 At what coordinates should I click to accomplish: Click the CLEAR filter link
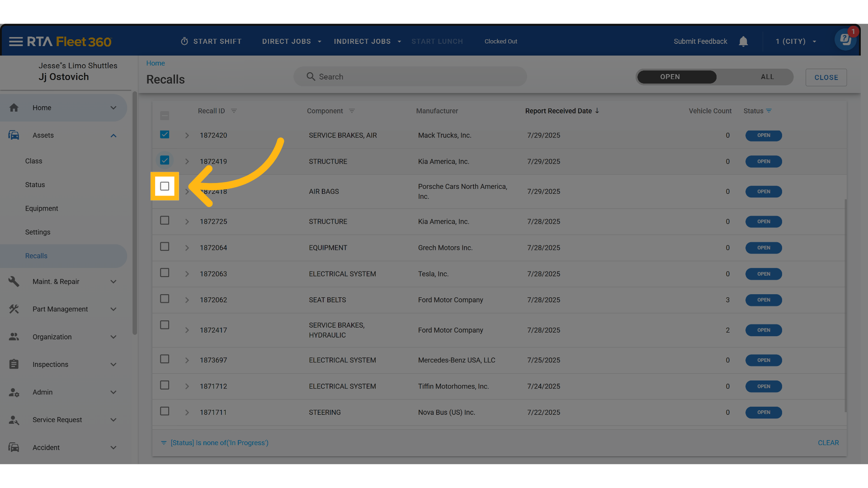828,443
